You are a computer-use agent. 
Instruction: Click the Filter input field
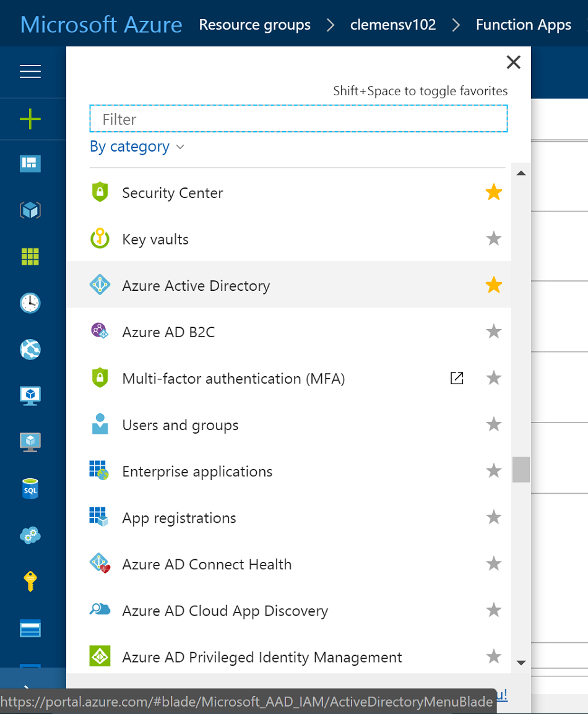click(298, 119)
